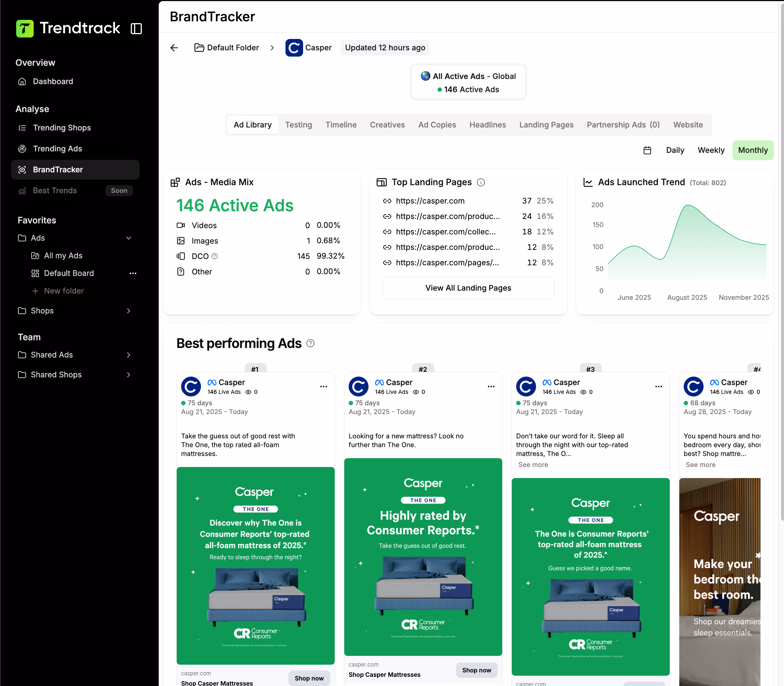Collapse sidebar using panel toggle icon
Screen dimensions: 784x686
pyautogui.click(x=136, y=29)
